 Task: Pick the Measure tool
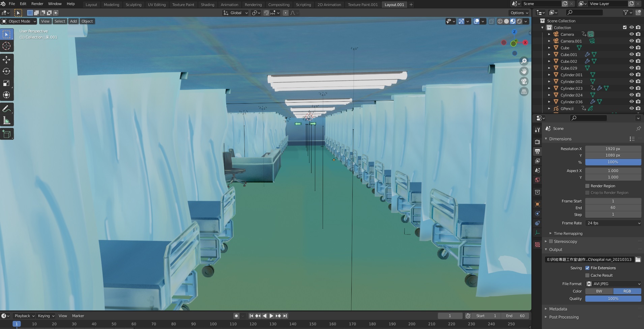[x=6, y=120]
